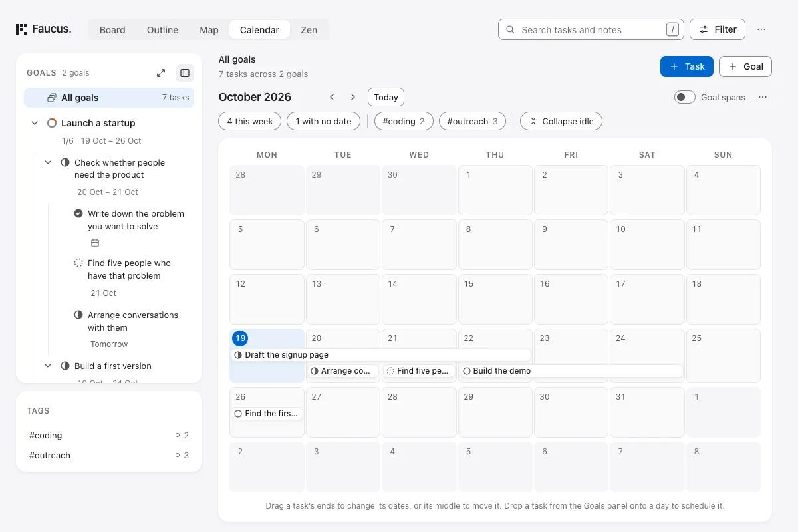
Task: Click the Tomorrow due label
Action: (x=109, y=344)
